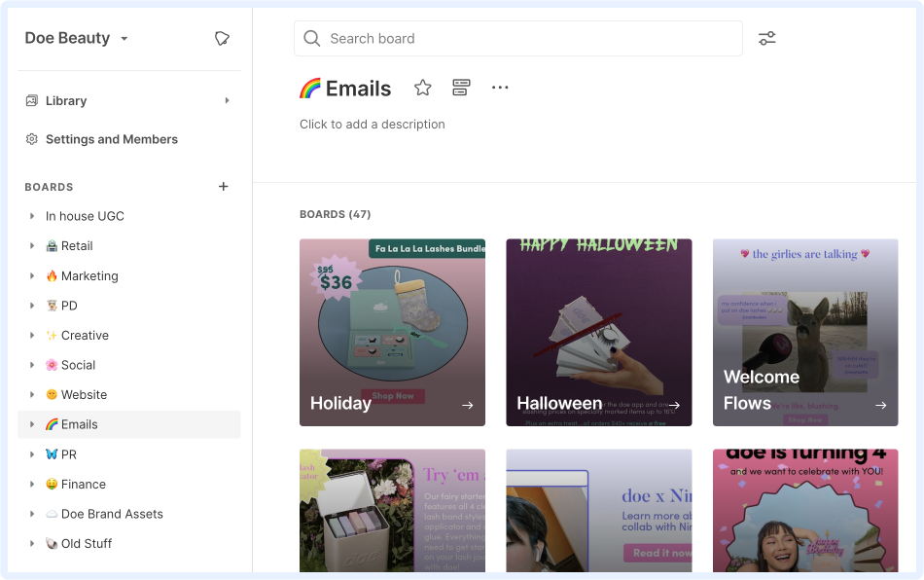The width and height of the screenshot is (924, 580).
Task: Expand the Emails board tree
Action: coord(32,424)
